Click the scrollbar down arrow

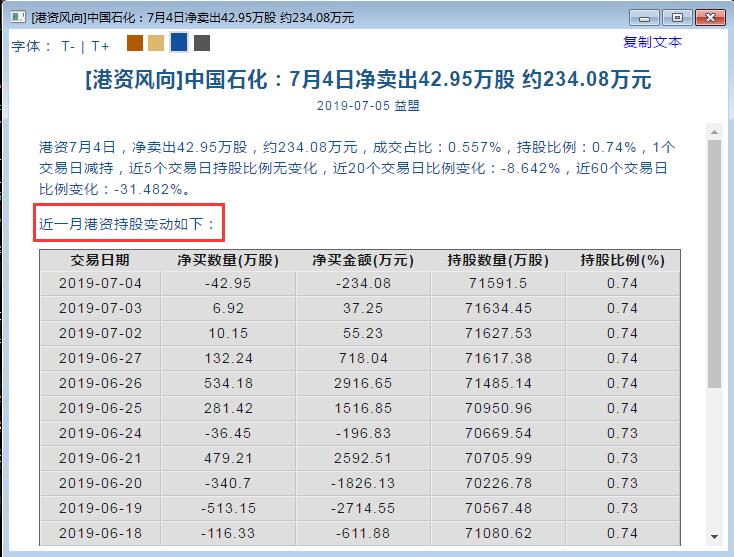(x=714, y=537)
